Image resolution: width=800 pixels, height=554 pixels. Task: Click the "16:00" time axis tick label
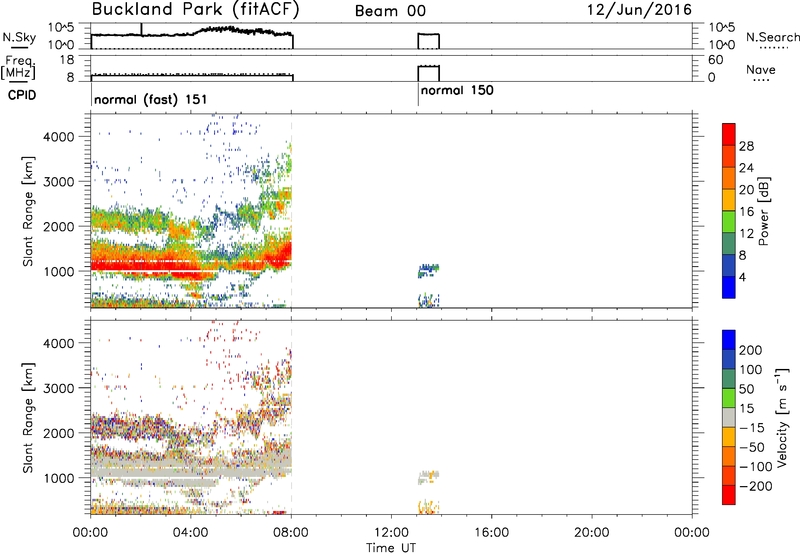pyautogui.click(x=491, y=533)
